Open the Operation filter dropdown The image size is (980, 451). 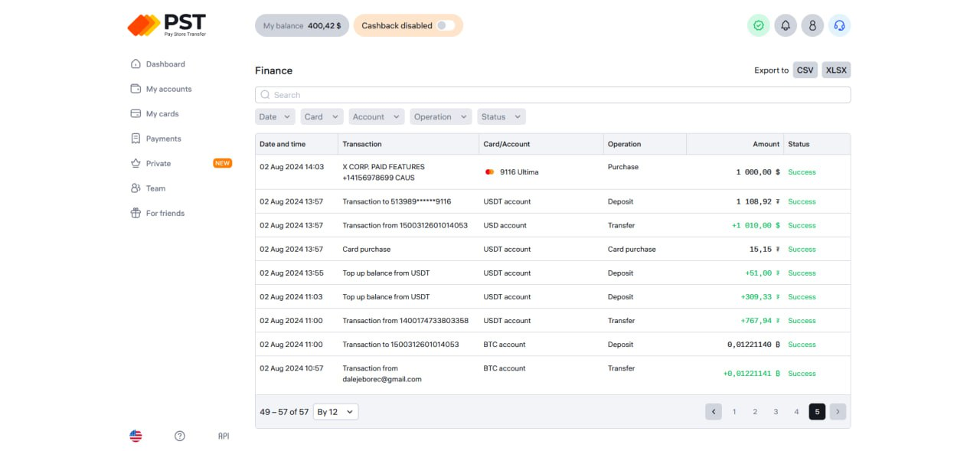[440, 117]
